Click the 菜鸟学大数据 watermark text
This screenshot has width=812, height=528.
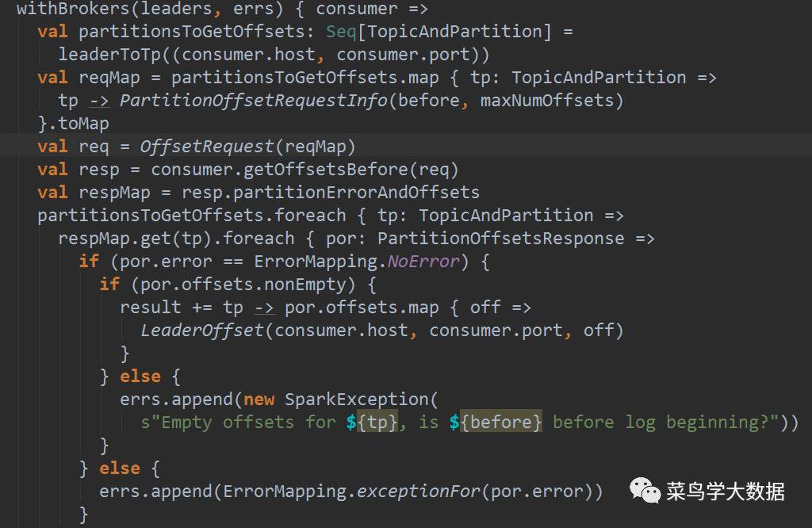click(x=726, y=492)
